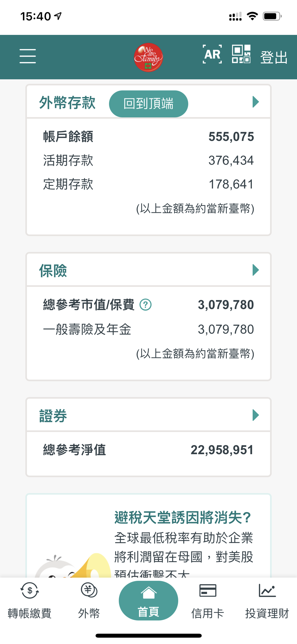The image size is (297, 644).
Task: Tap the 回到頂端 back-to-top button
Action: click(148, 104)
